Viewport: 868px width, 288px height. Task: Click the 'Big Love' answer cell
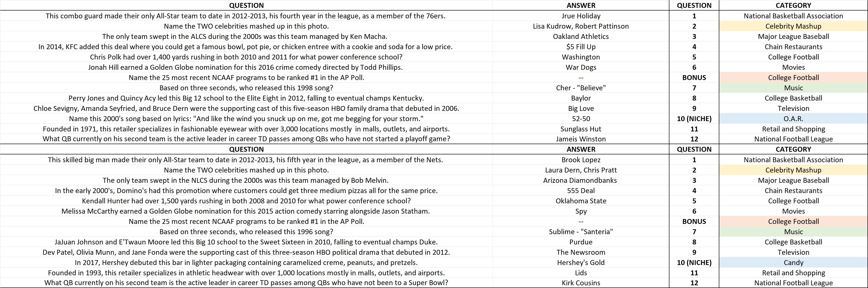pos(581,109)
